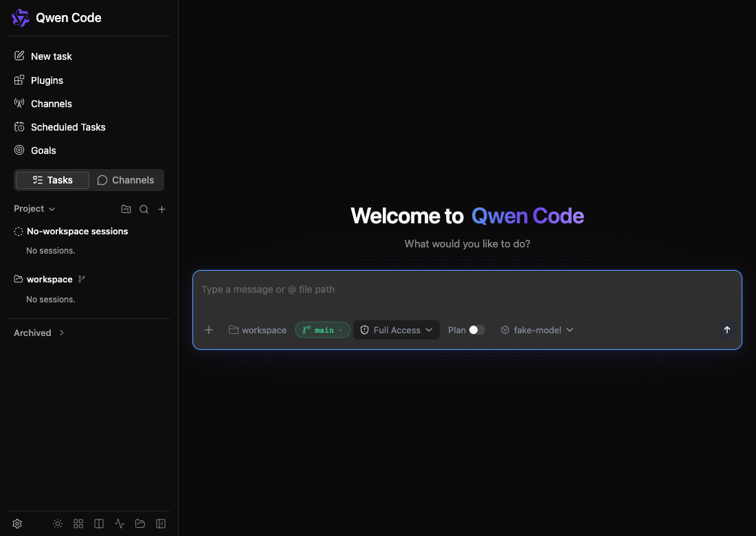The width and height of the screenshot is (756, 536).
Task: Go to Scheduled Tasks
Action: [x=60, y=127]
